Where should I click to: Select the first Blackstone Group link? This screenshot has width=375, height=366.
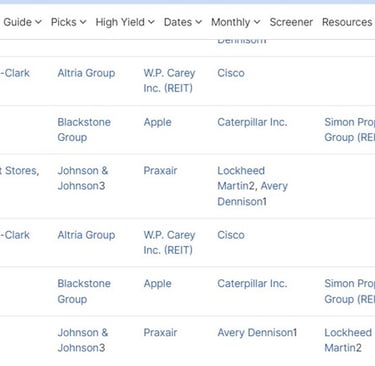(x=84, y=130)
